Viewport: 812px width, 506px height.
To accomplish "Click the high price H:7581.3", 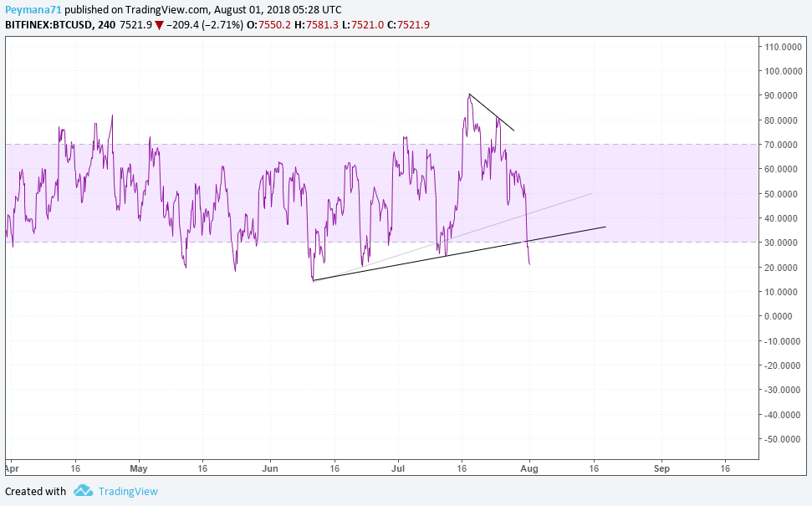I will (x=316, y=25).
